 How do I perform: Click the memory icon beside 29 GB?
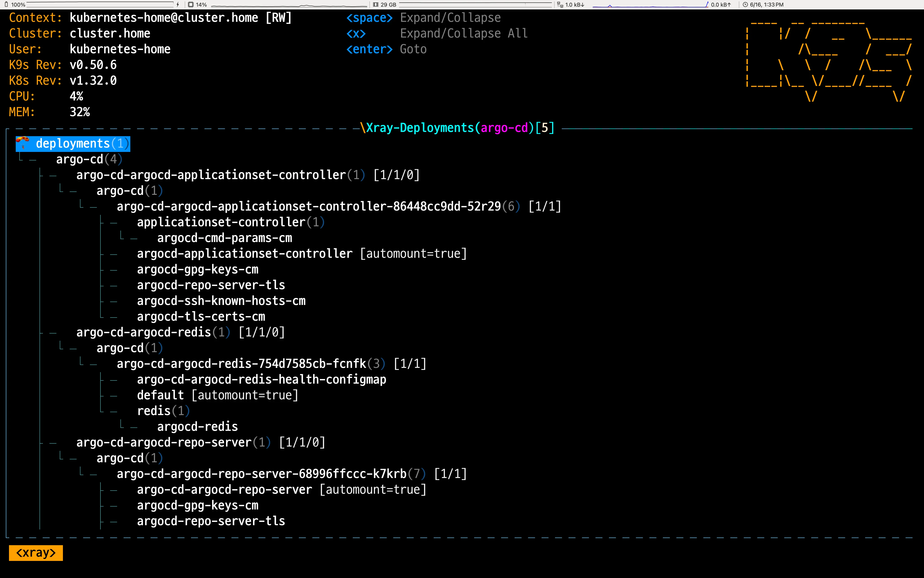pyautogui.click(x=376, y=4)
